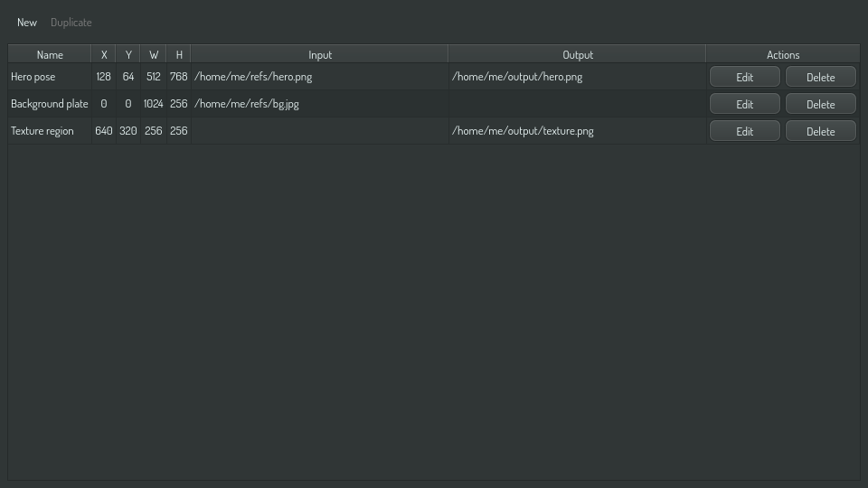Select Background plate X value 0
This screenshot has height=488, width=868.
[x=103, y=104]
